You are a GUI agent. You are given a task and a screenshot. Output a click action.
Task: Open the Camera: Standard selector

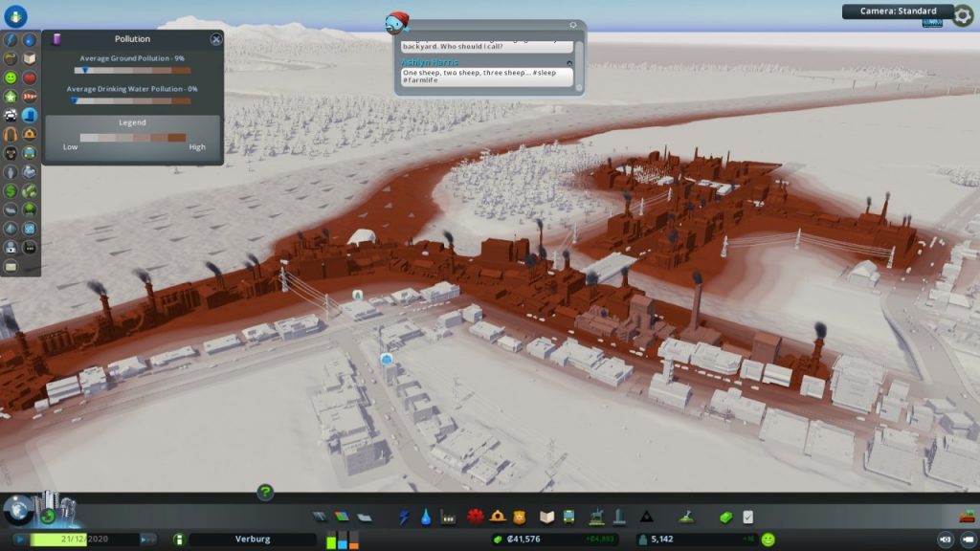(x=898, y=11)
